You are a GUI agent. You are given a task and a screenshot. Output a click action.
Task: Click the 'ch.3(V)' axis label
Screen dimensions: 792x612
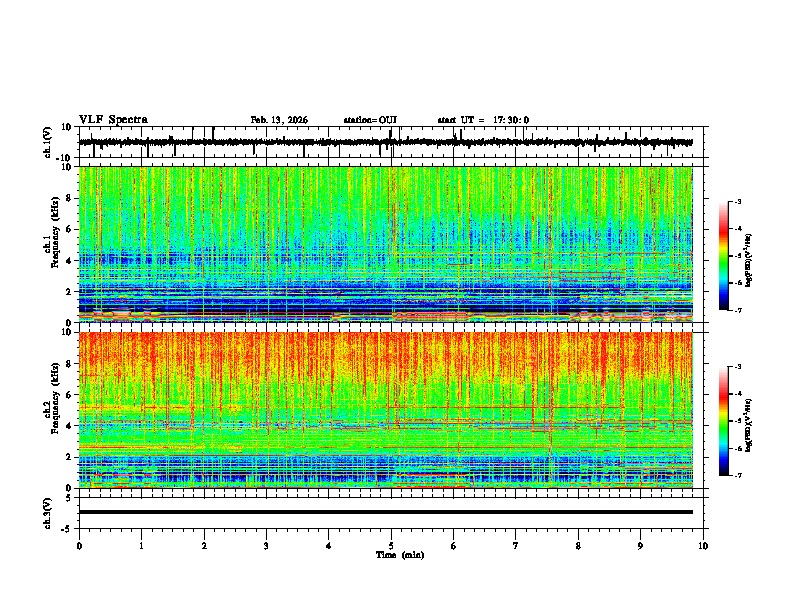pos(47,513)
